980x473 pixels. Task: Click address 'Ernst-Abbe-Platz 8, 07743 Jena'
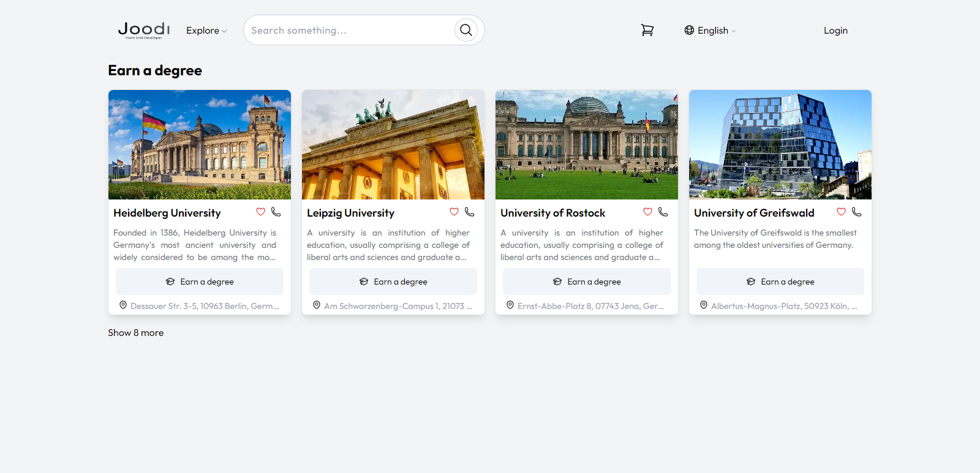pyautogui.click(x=591, y=306)
